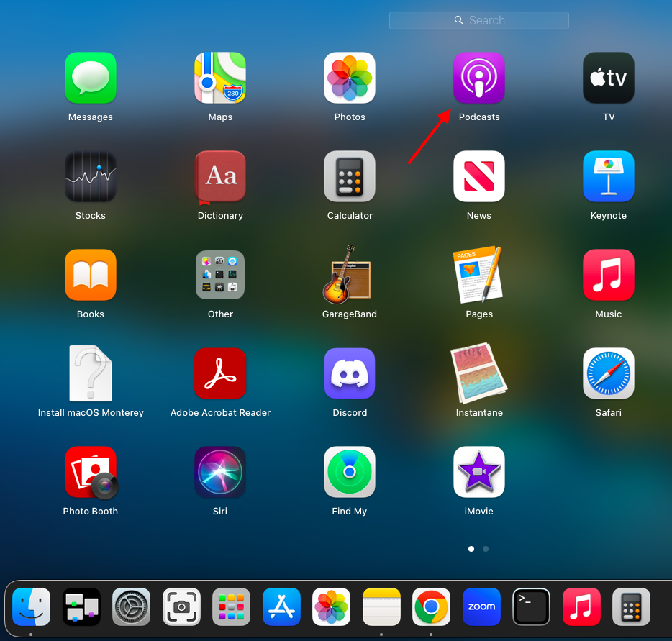
Task: Click the Launchpad Search field
Action: point(479,20)
